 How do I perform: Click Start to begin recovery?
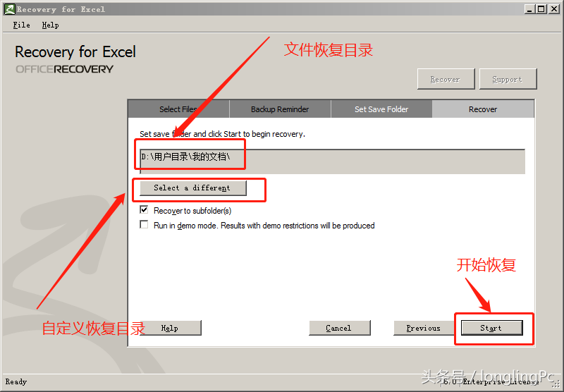pyautogui.click(x=491, y=328)
